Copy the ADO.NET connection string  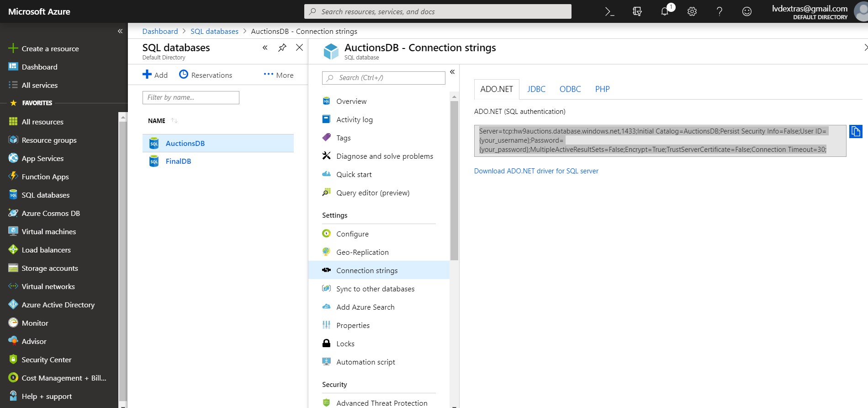tap(856, 132)
